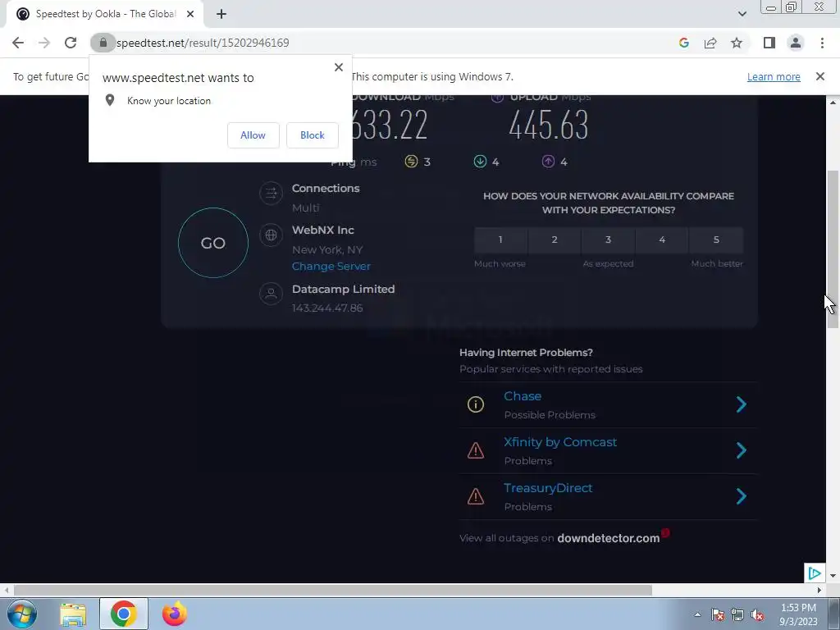This screenshot has width=840, height=630.
Task: Click the IP address 143.244.47.86
Action: [x=327, y=308]
